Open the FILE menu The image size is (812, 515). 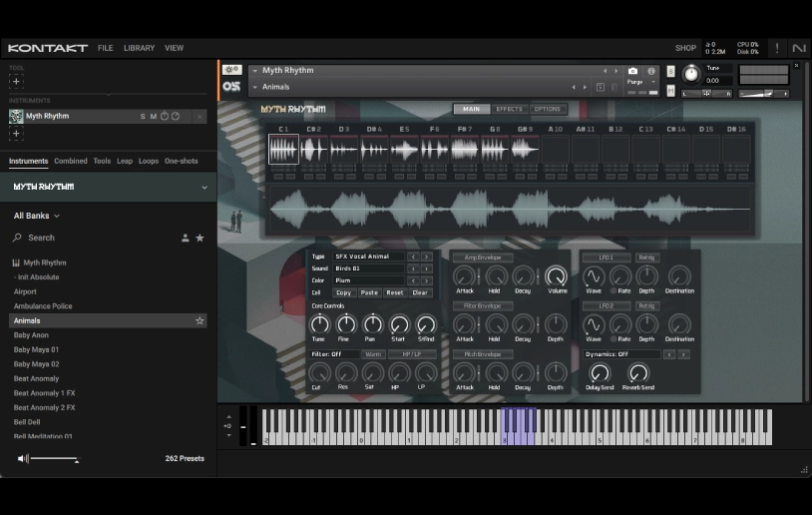[105, 48]
